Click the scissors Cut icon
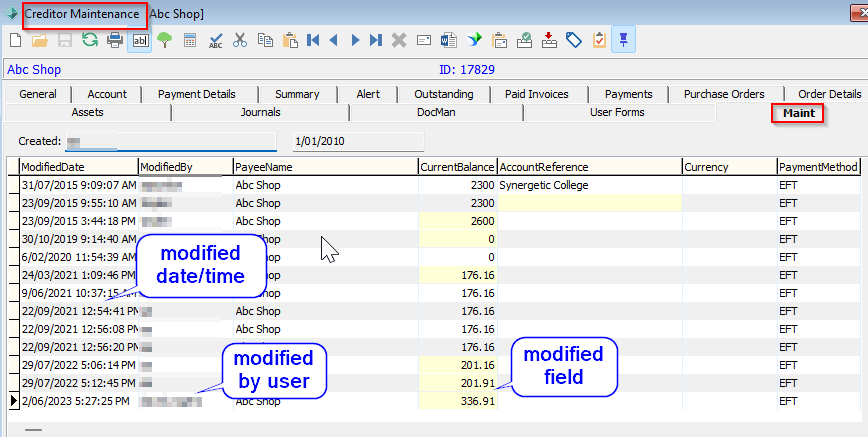 point(240,41)
